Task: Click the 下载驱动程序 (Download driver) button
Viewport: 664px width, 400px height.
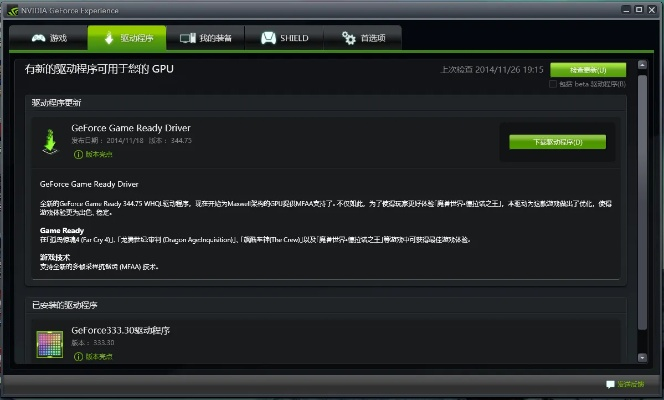Action: pos(557,142)
